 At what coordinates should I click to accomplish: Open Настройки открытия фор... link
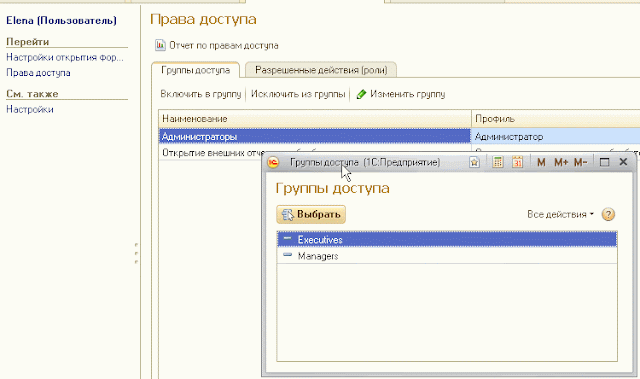pos(64,58)
